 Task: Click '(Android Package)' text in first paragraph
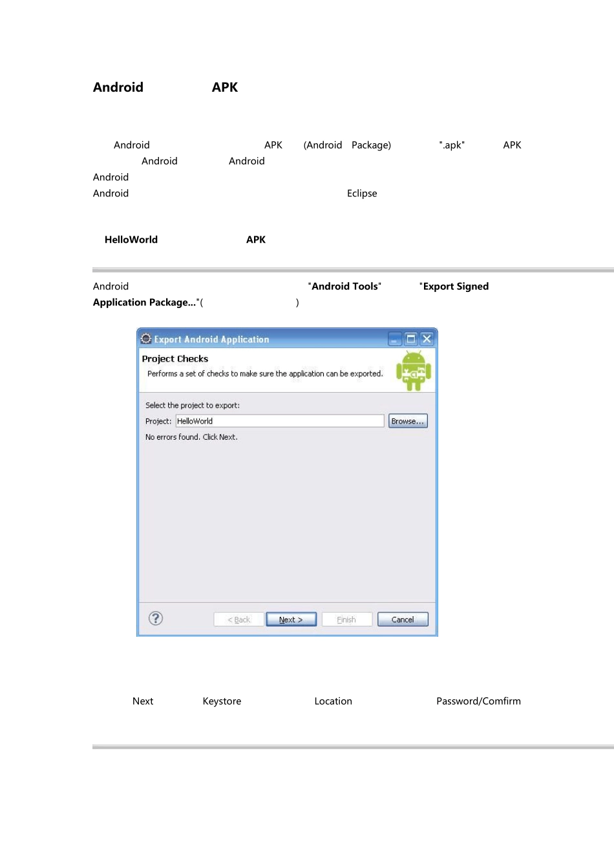coord(347,145)
